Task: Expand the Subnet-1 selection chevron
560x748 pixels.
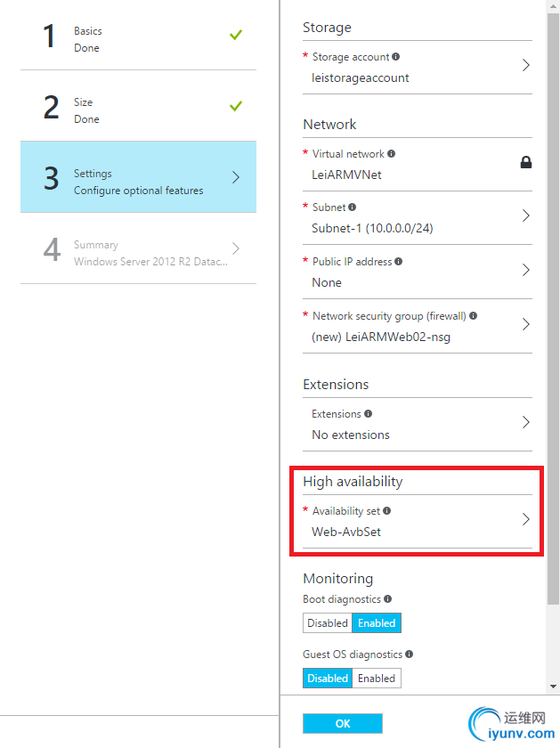Action: (x=525, y=215)
